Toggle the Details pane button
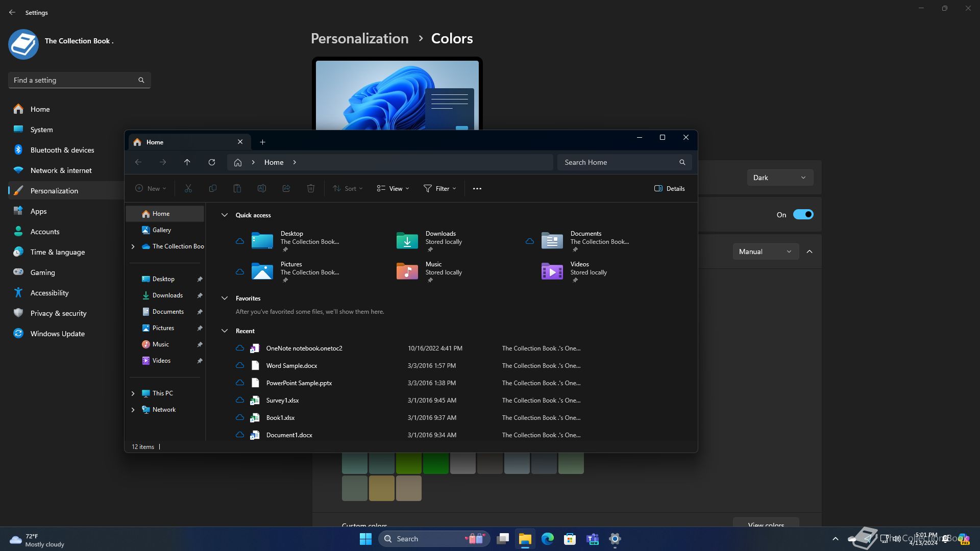This screenshot has height=551, width=980. (670, 188)
